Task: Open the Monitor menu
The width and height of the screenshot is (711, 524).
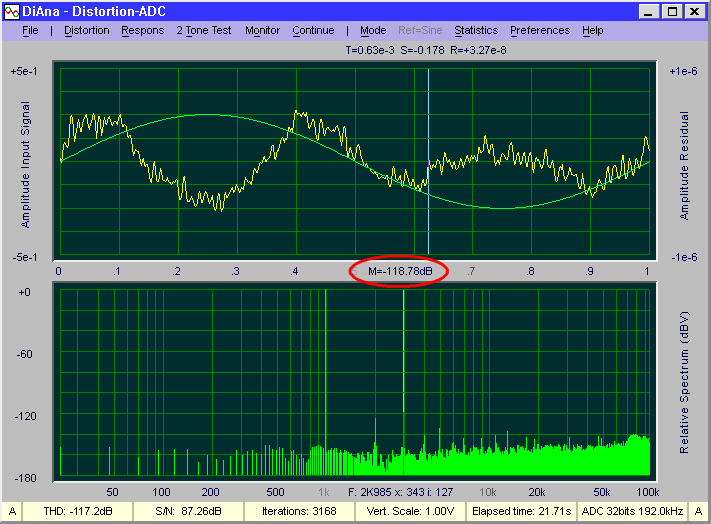Action: (262, 30)
